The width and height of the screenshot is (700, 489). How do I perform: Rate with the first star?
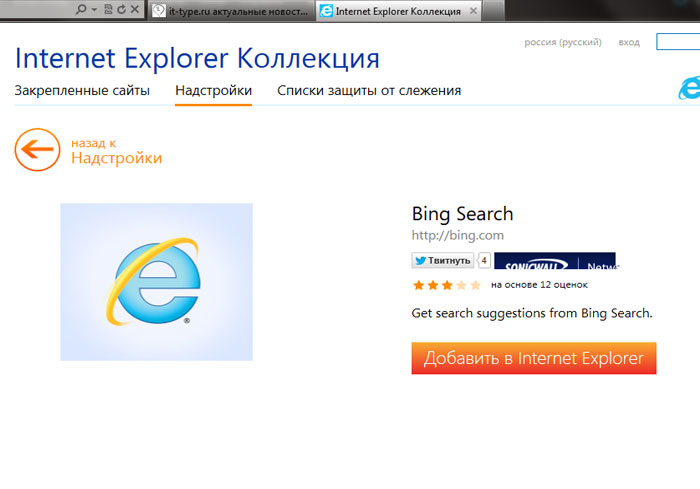(419, 285)
